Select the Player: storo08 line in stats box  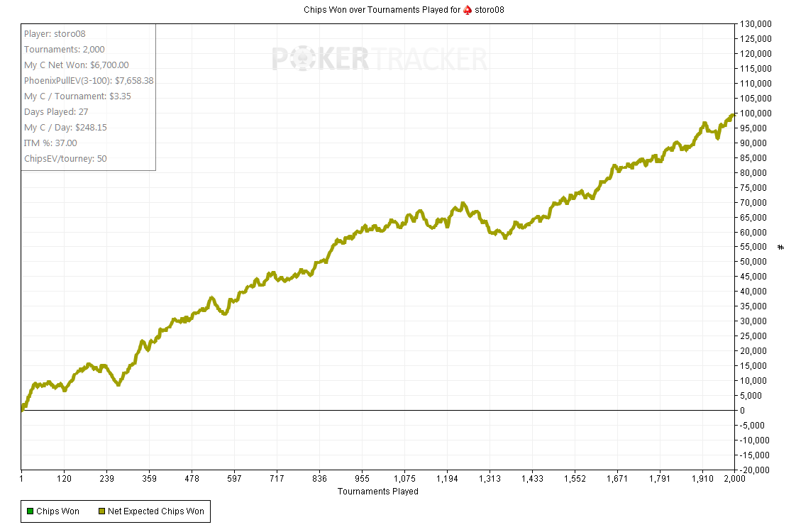pyautogui.click(x=55, y=33)
